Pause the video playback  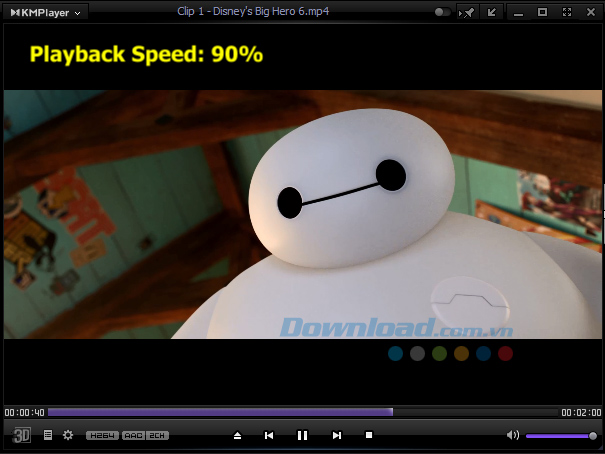point(302,435)
